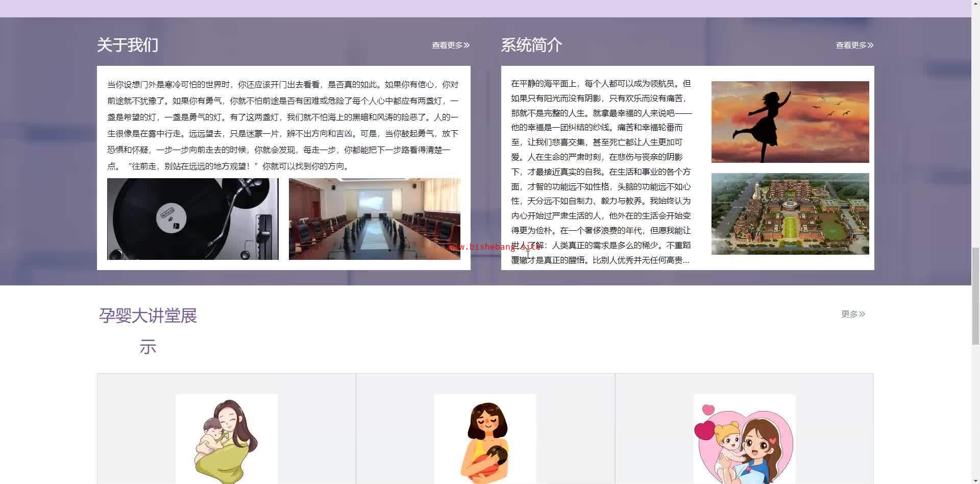Open the aerial campus rendering image
The width and height of the screenshot is (980, 484).
[x=790, y=214]
